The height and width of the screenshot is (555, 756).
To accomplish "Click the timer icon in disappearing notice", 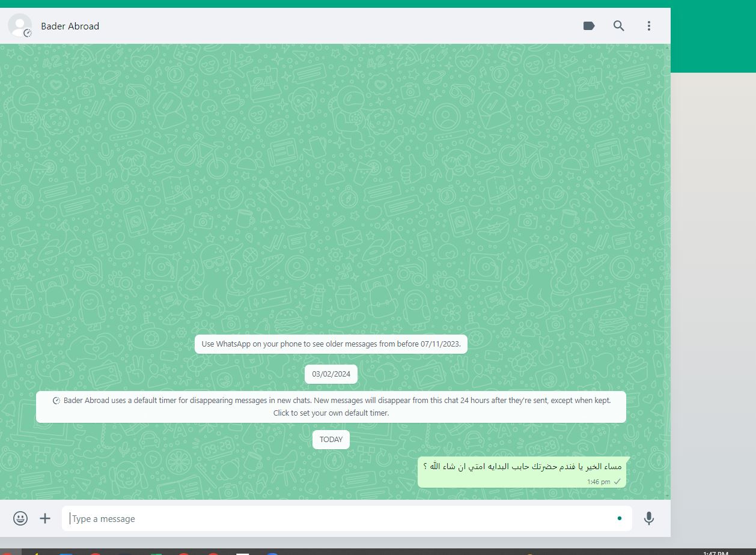I will click(x=56, y=401).
